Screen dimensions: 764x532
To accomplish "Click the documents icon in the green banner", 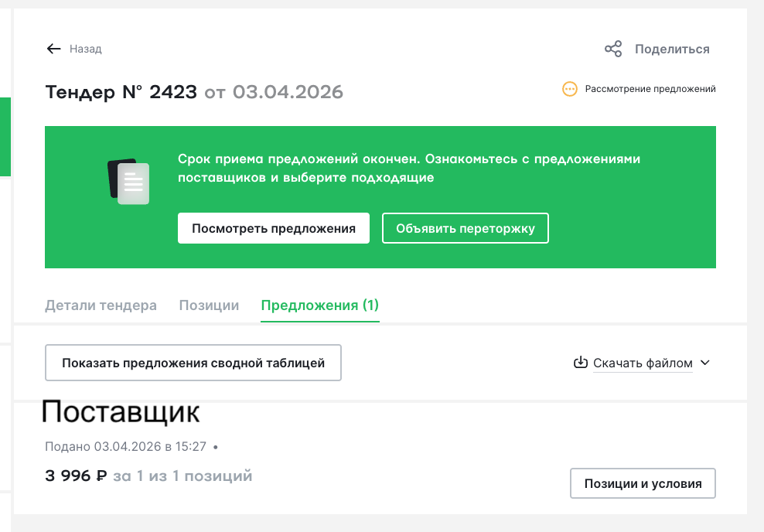I will (128, 181).
